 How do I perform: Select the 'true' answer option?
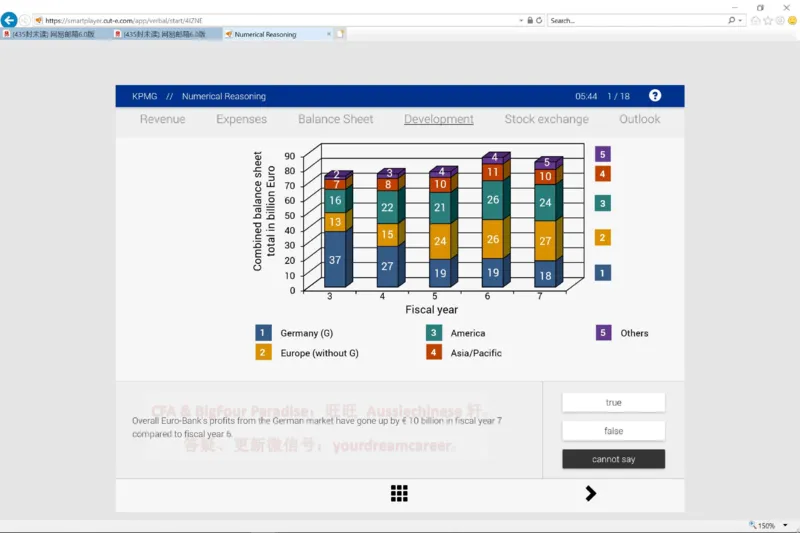point(613,402)
